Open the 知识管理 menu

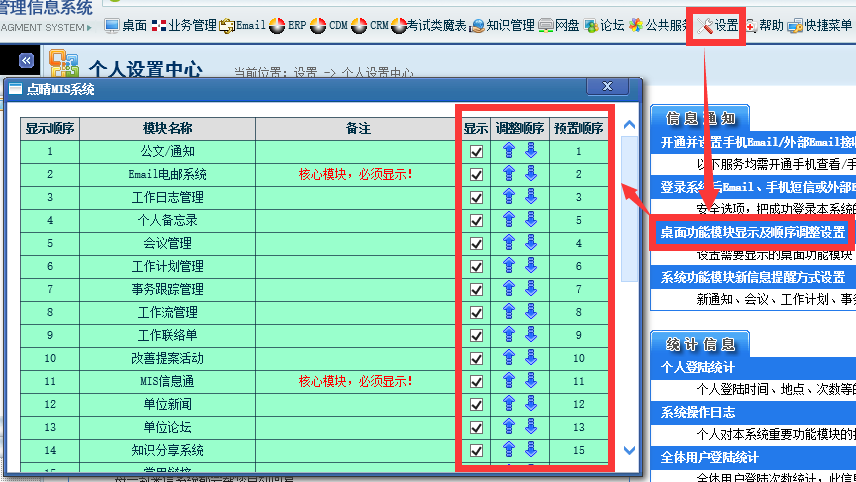coord(502,25)
